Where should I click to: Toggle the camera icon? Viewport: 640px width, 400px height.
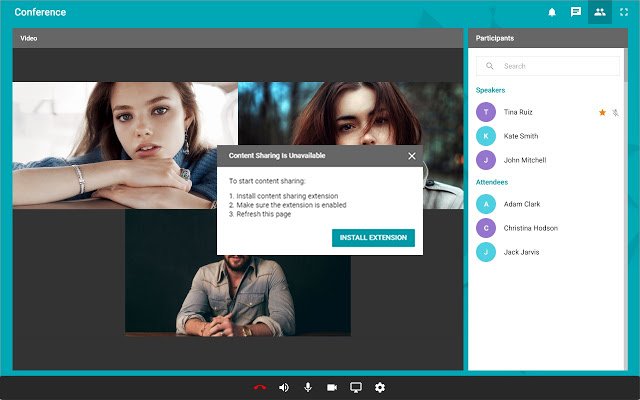(332, 387)
